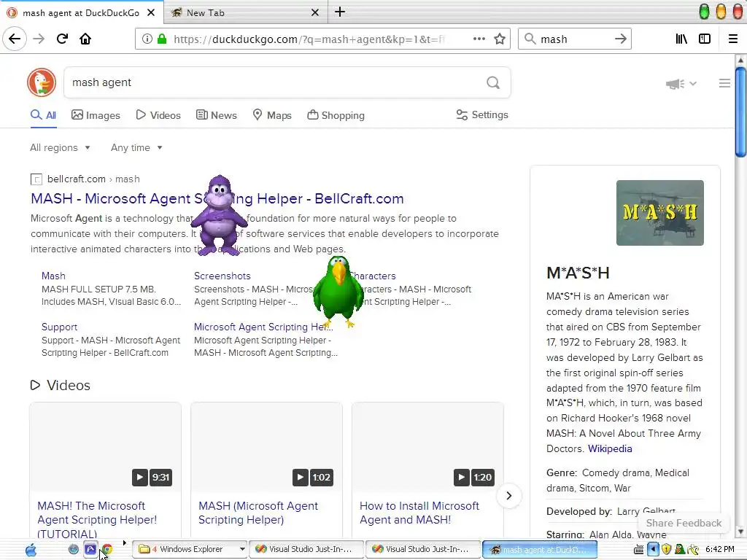Open the Mash sitelink
This screenshot has height=560, width=747.
[53, 276]
